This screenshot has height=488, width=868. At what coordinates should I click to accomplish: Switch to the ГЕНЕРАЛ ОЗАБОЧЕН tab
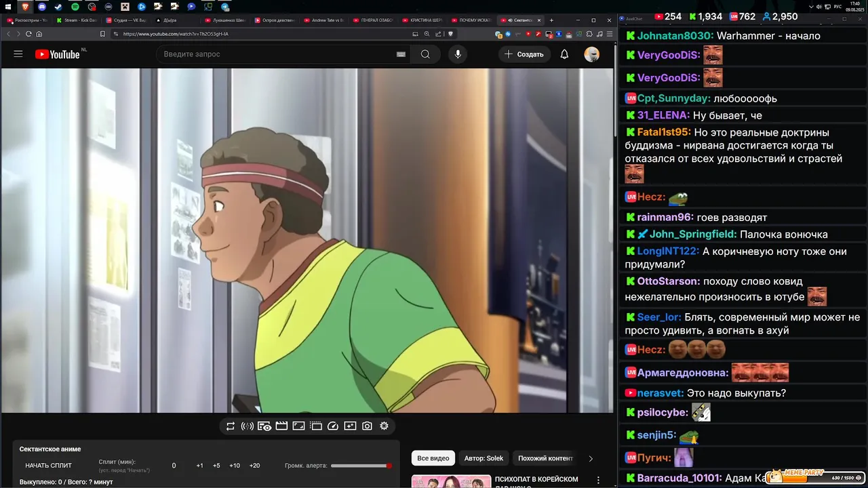click(373, 20)
